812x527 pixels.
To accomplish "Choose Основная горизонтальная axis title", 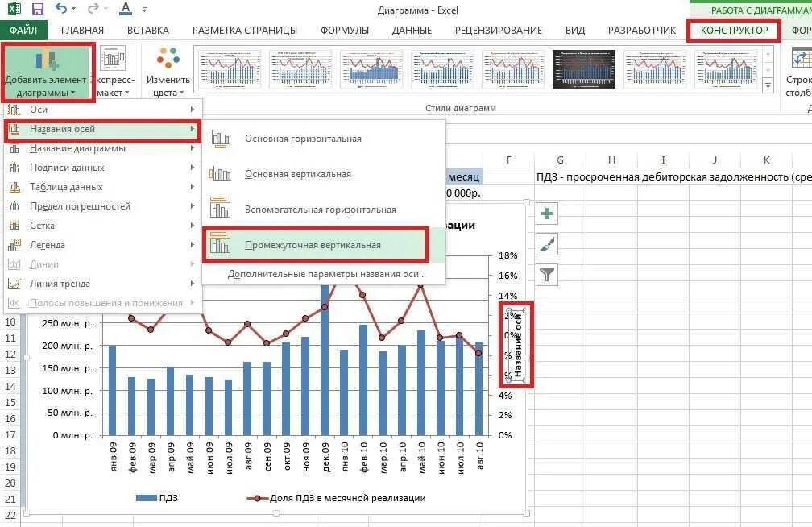I will [324, 139].
